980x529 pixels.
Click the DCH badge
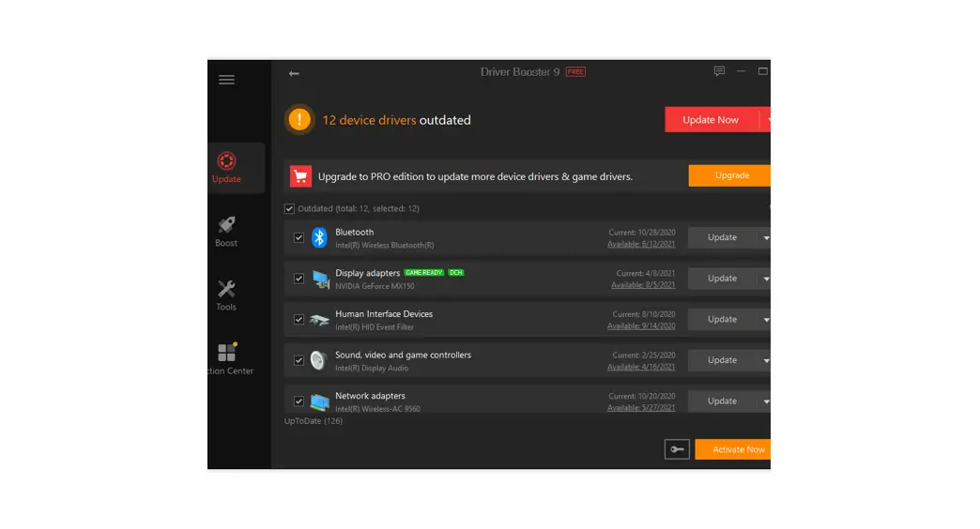(456, 272)
